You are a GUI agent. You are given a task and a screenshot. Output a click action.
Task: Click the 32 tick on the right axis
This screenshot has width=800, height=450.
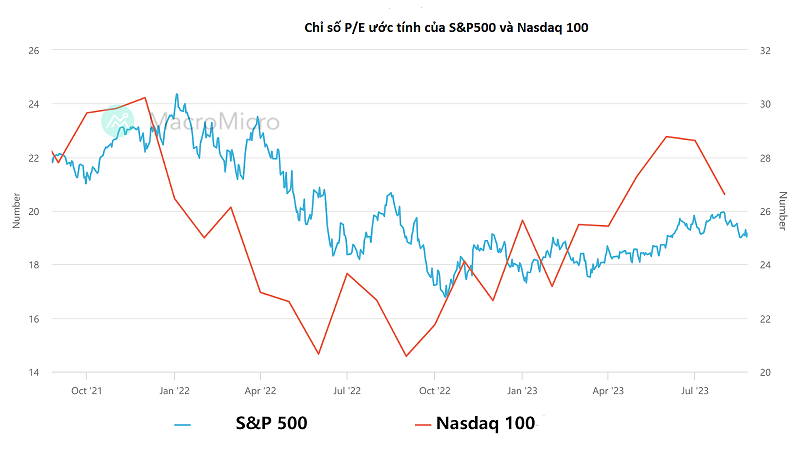pos(766,50)
